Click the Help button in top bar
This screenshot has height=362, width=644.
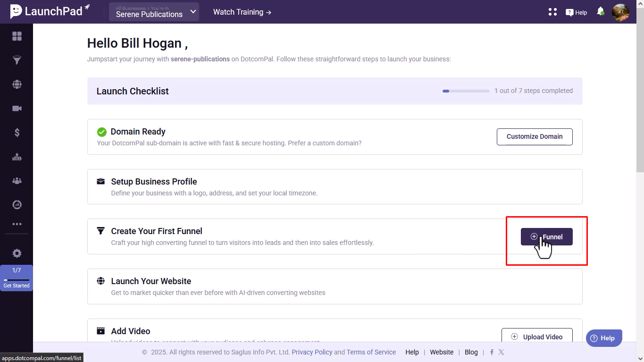577,12
